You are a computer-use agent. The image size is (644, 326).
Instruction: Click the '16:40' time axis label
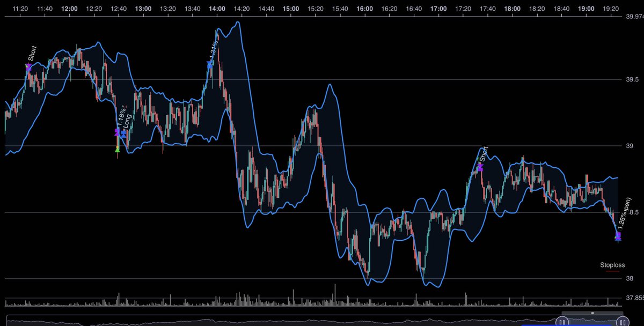pos(414,9)
